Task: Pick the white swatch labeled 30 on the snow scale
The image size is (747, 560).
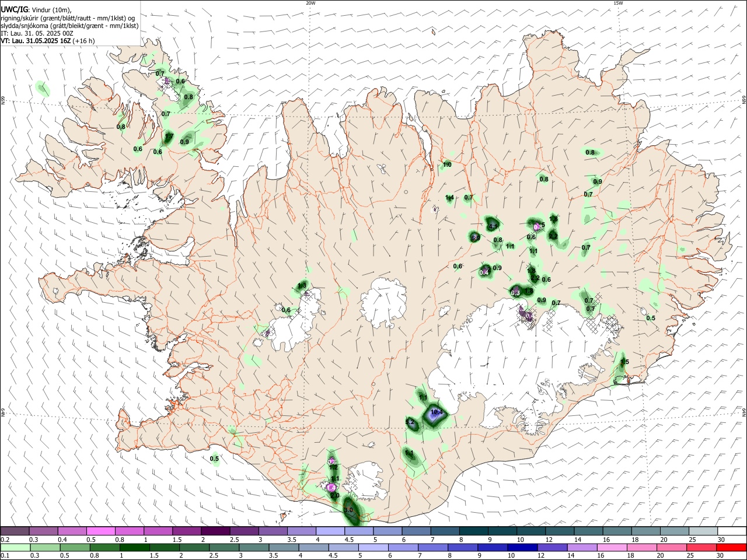Action: 732,531
